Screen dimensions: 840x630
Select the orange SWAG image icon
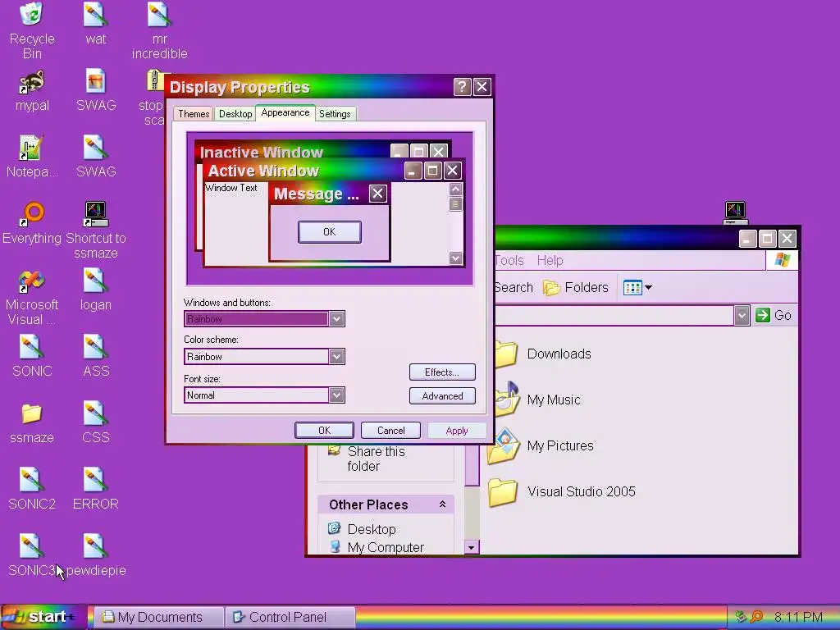(95, 81)
